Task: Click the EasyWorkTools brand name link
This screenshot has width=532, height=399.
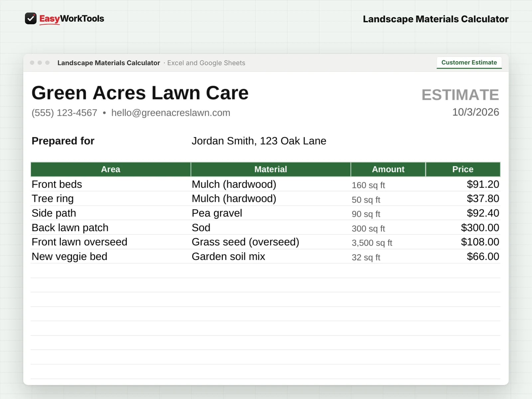Action: pos(72,19)
